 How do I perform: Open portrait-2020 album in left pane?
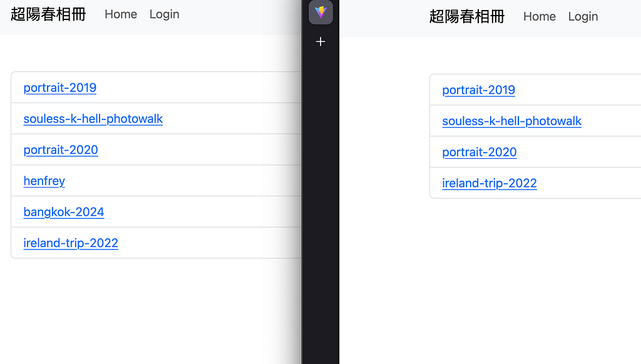tap(61, 149)
